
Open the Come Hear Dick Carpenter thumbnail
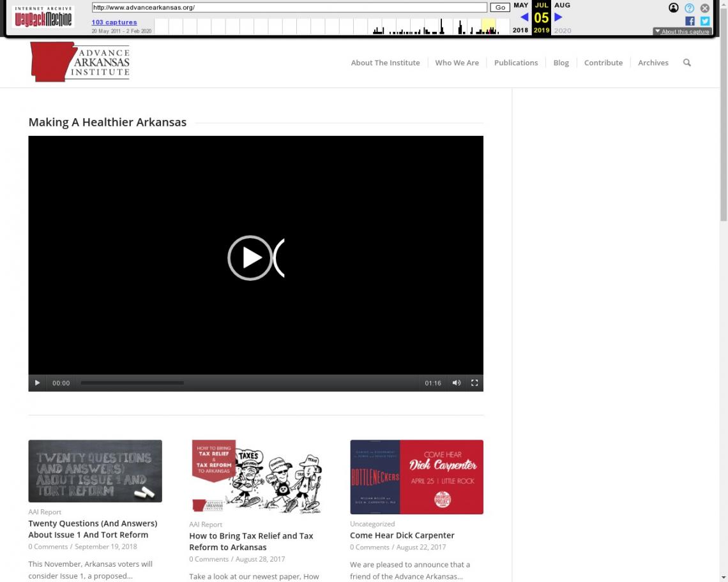(416, 477)
